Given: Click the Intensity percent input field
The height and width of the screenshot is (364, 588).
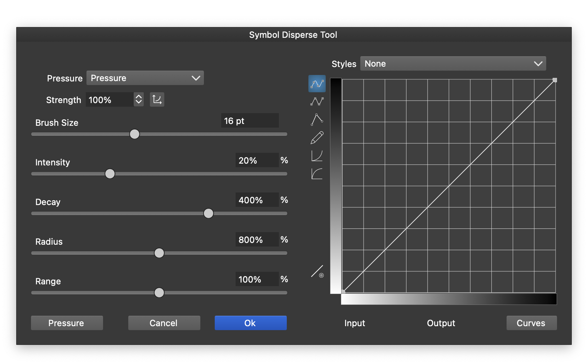Looking at the screenshot, I should pyautogui.click(x=257, y=160).
